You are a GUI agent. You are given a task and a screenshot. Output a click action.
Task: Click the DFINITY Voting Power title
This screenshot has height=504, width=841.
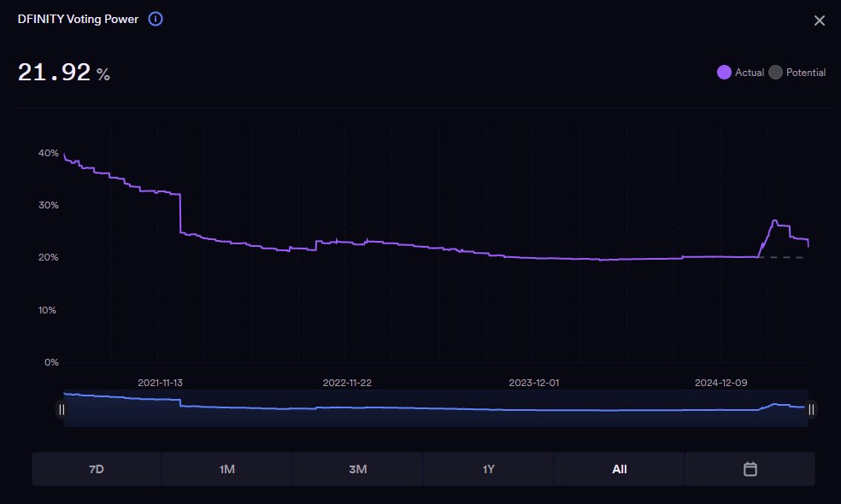[x=78, y=20]
